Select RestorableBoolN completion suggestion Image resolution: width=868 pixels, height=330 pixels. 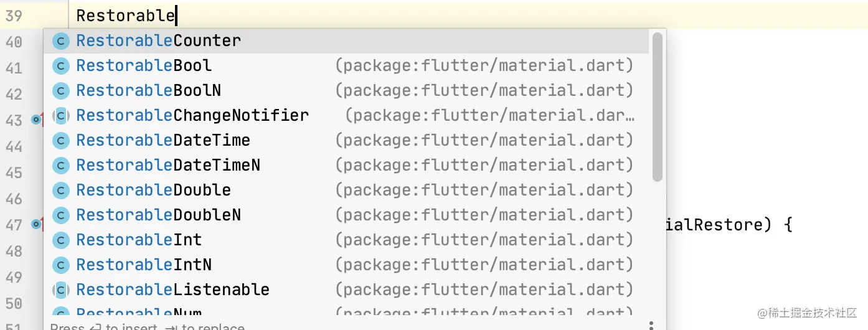click(x=148, y=91)
